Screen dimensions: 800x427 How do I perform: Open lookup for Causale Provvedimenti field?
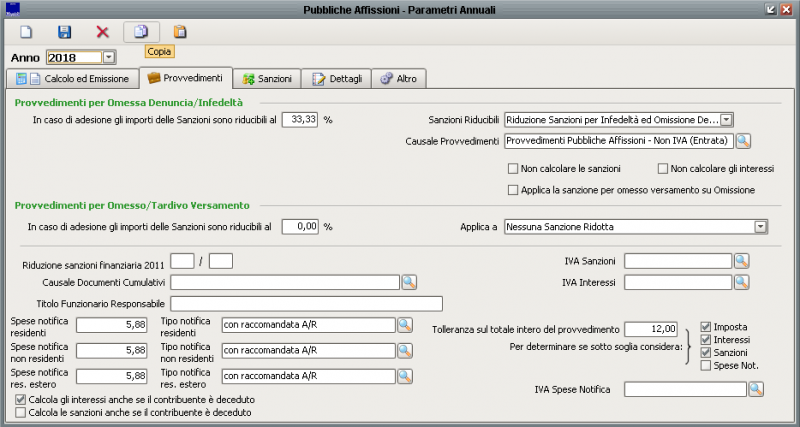click(743, 141)
